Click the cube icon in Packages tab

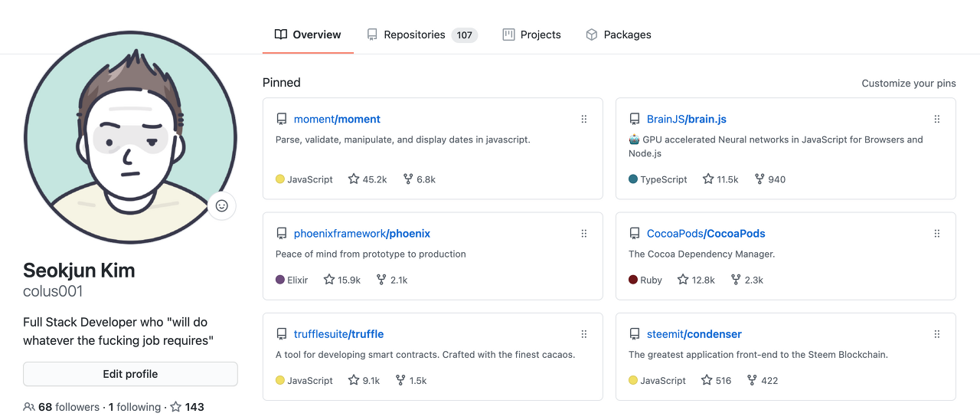591,34
